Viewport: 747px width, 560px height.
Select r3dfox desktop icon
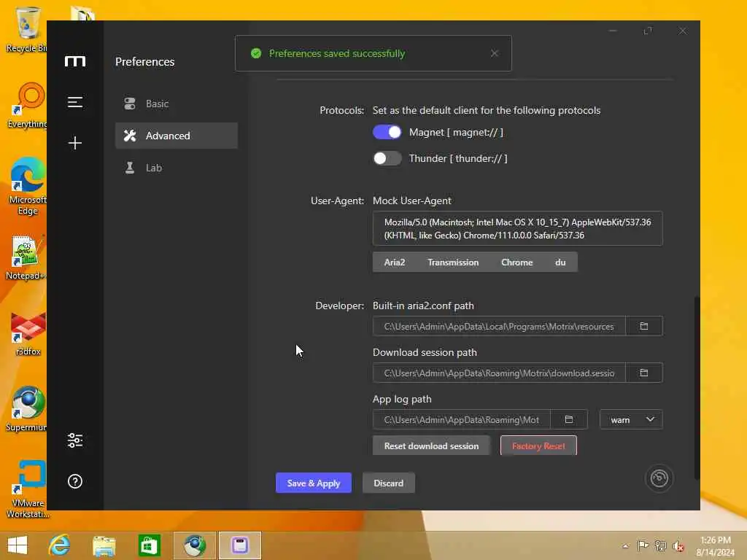click(28, 334)
